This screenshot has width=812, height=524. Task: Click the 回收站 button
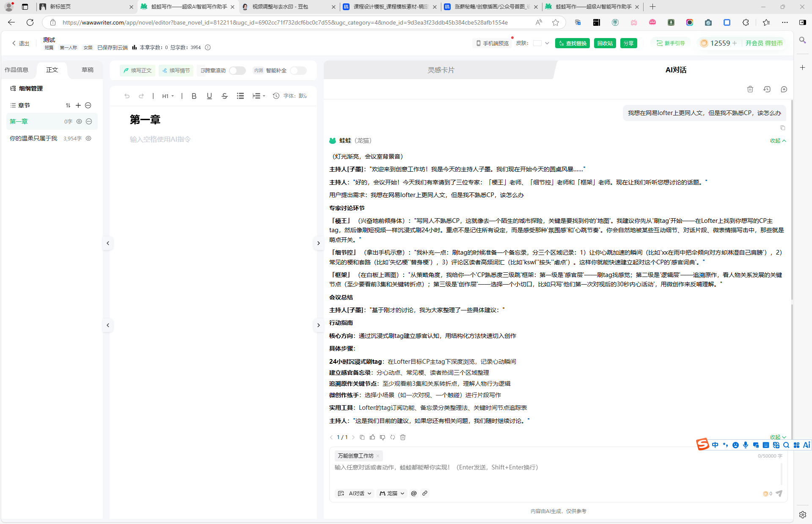(x=605, y=43)
